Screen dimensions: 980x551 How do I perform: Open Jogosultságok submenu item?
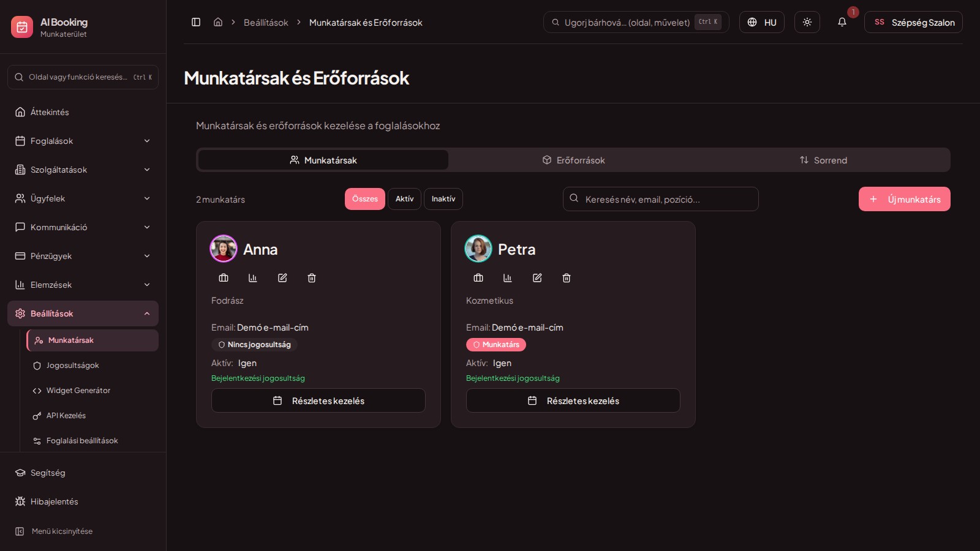92,365
